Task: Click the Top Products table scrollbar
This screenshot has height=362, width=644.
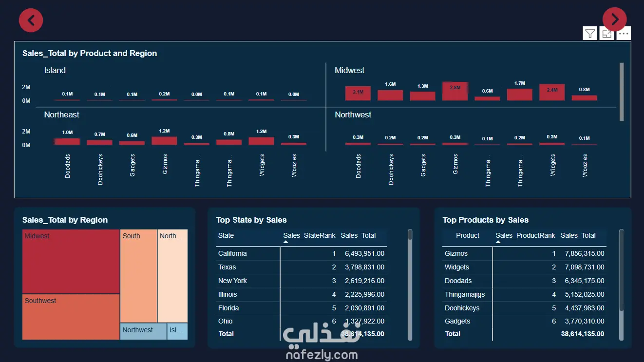Action: pos(621,285)
